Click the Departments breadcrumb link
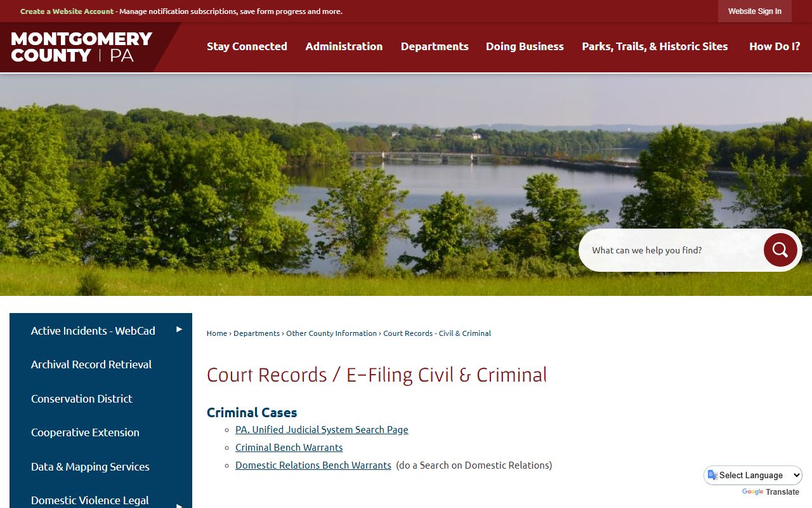Viewport: 812px width, 508px height. (256, 333)
